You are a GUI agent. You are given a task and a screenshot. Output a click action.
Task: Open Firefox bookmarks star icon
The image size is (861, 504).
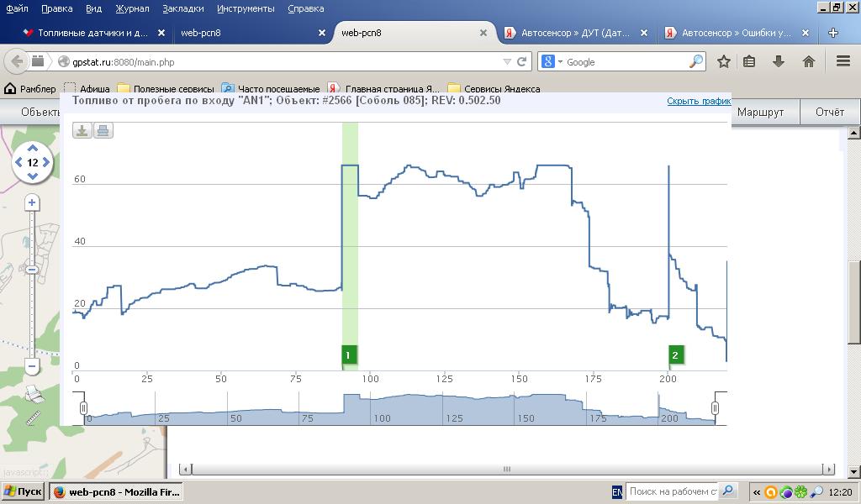point(723,61)
